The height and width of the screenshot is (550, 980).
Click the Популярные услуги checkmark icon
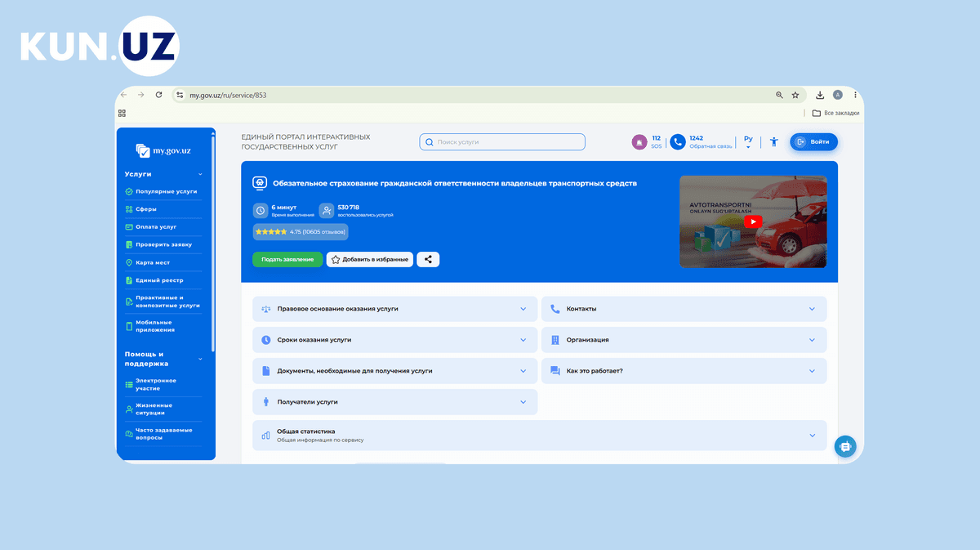coord(129,191)
